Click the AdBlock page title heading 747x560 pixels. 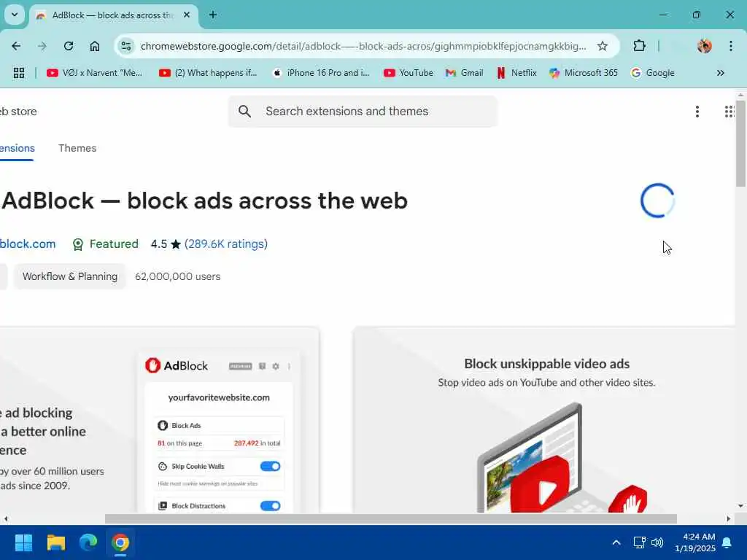click(x=204, y=201)
